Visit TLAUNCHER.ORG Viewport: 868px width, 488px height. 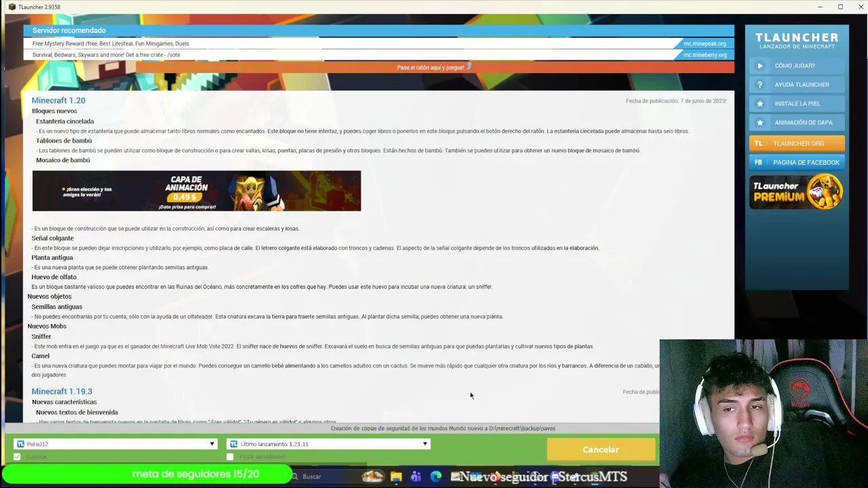798,144
